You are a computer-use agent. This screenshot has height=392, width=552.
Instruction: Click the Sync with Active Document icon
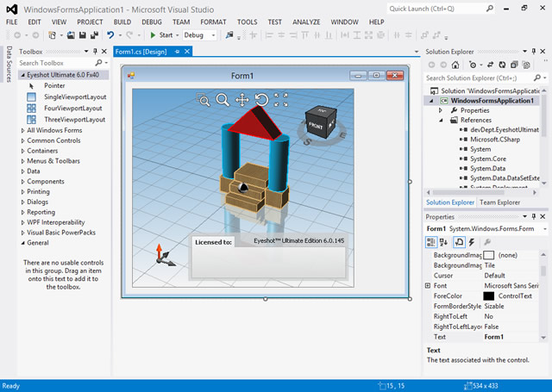[x=491, y=65]
